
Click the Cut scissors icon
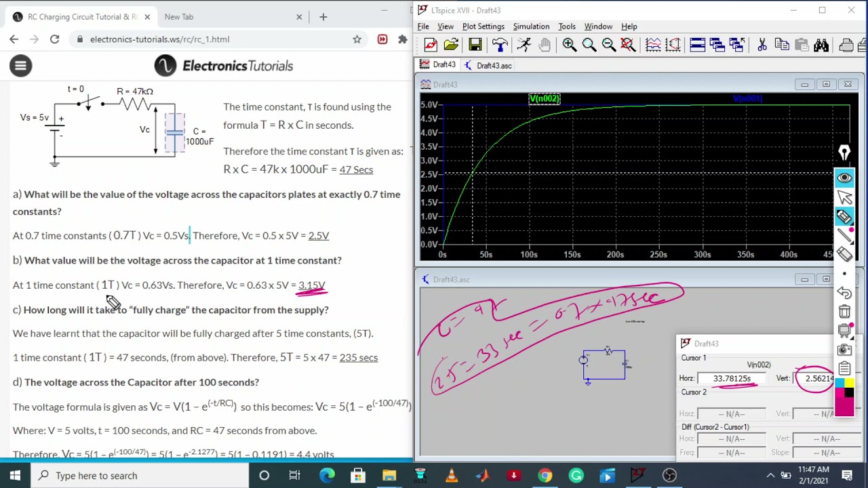point(762,45)
